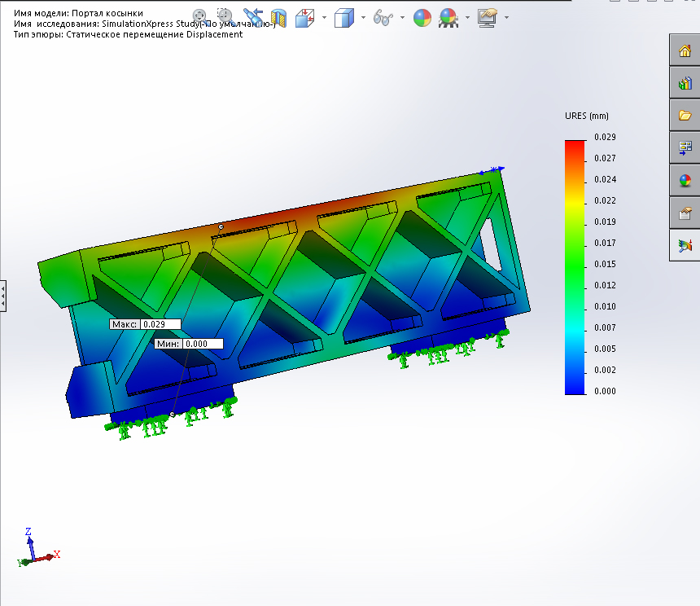Click the Apply Scene icon
Viewport: 700px width, 606px height.
[x=448, y=18]
